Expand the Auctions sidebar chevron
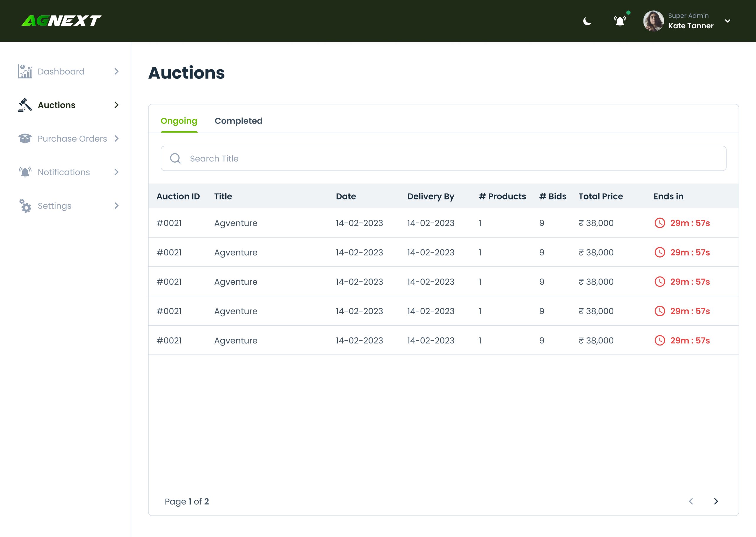 pos(116,105)
